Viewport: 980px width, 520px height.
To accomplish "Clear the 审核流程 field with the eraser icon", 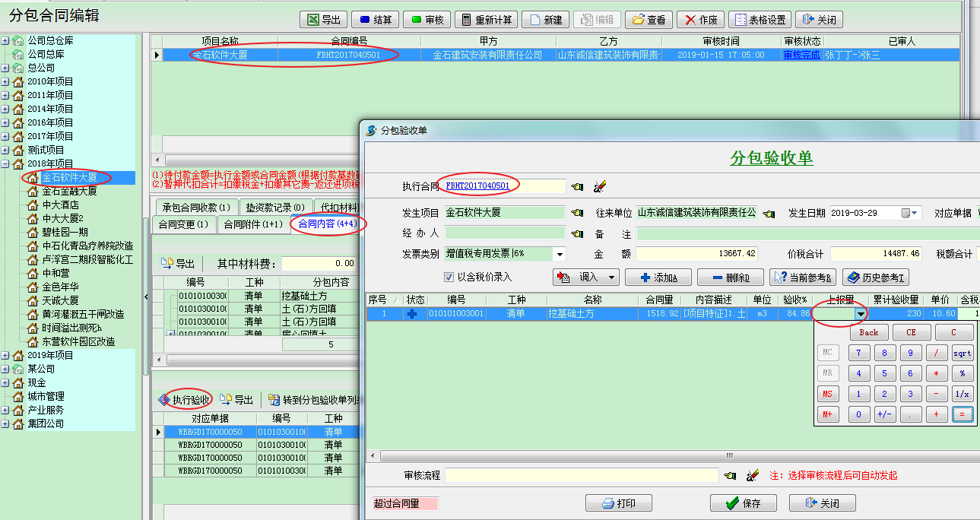I will [x=751, y=475].
